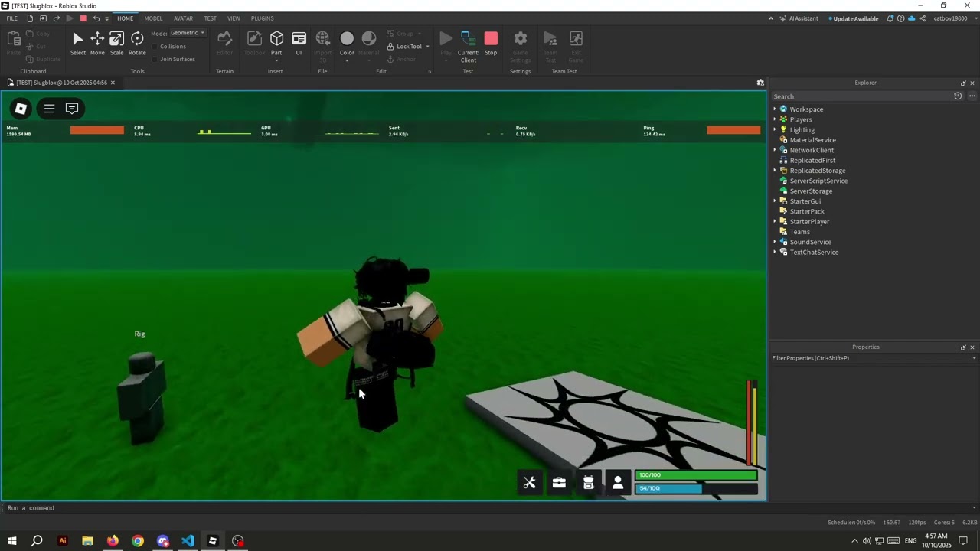Expand the Workspace tree node
Image resolution: width=980 pixels, height=551 pixels.
[775, 109]
